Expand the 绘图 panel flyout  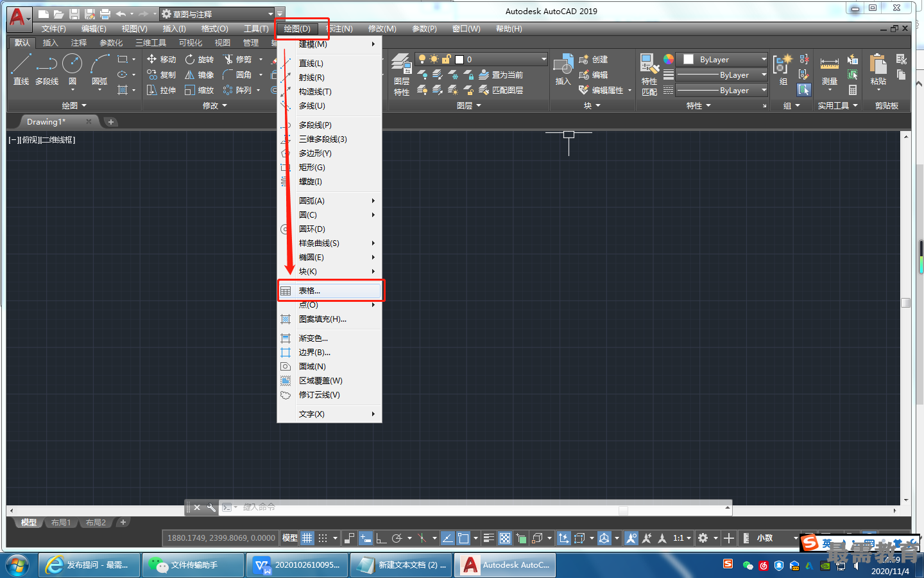pos(74,105)
